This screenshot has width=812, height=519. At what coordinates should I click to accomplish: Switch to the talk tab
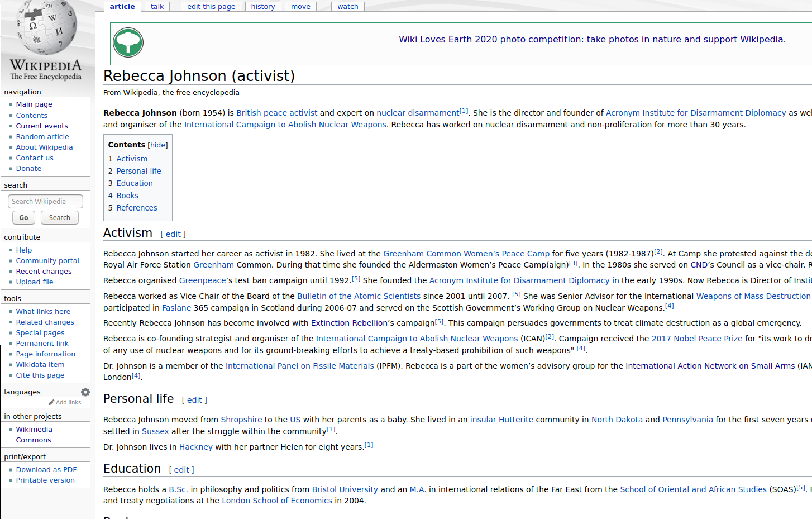pyautogui.click(x=157, y=7)
